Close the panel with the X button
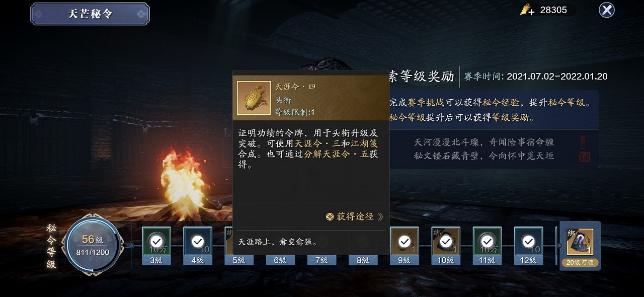Image resolution: width=644 pixels, height=297 pixels. (607, 10)
